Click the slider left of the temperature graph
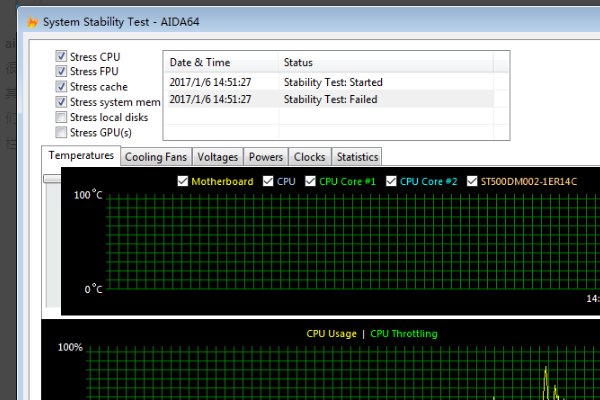The width and height of the screenshot is (600, 400). pyautogui.click(x=51, y=178)
